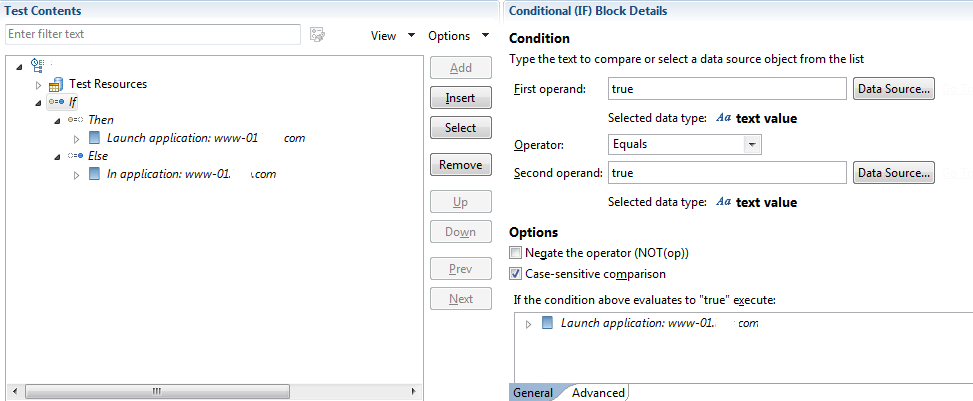Toggle Case-sensitive comparison checkbox
This screenshot has width=973, height=401.
tap(516, 273)
